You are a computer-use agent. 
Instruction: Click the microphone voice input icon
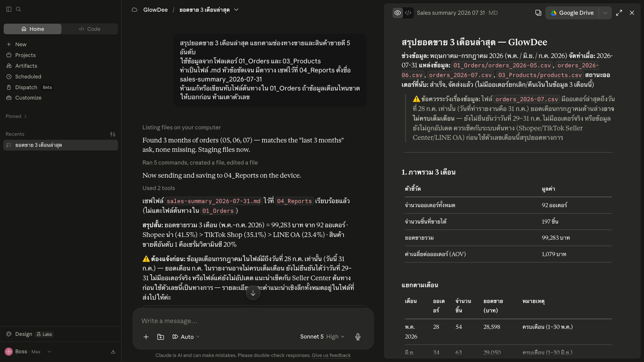(358, 337)
